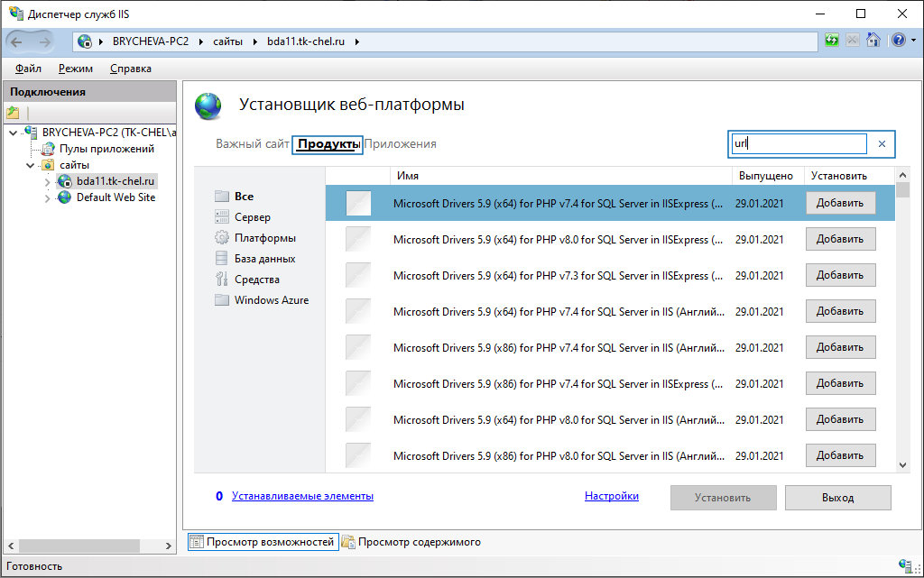
Task: Click the Выход button
Action: (x=837, y=498)
